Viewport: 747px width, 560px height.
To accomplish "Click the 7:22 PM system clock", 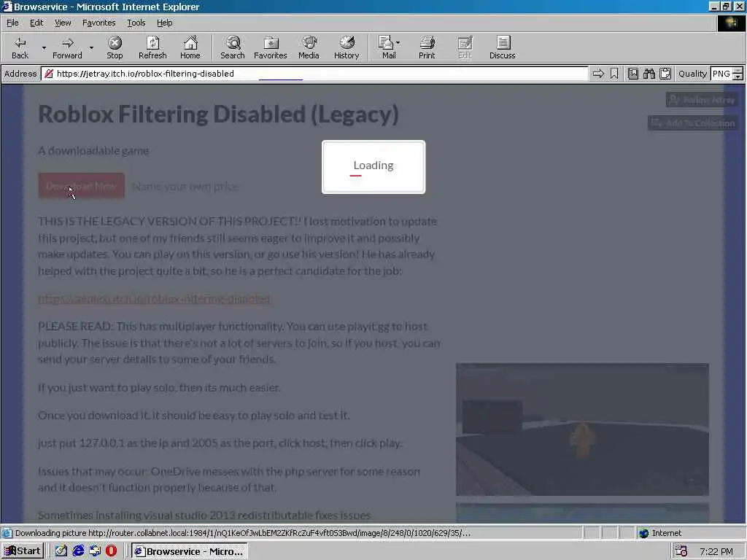I will 716,551.
